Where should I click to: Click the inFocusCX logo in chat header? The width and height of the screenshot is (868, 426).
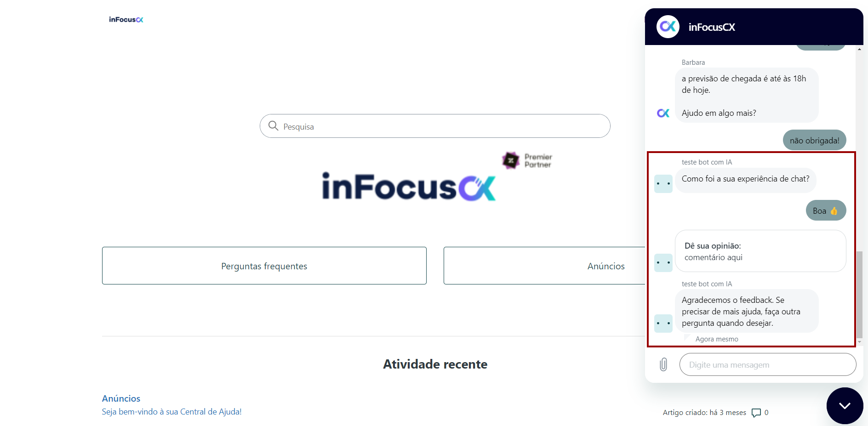[668, 27]
